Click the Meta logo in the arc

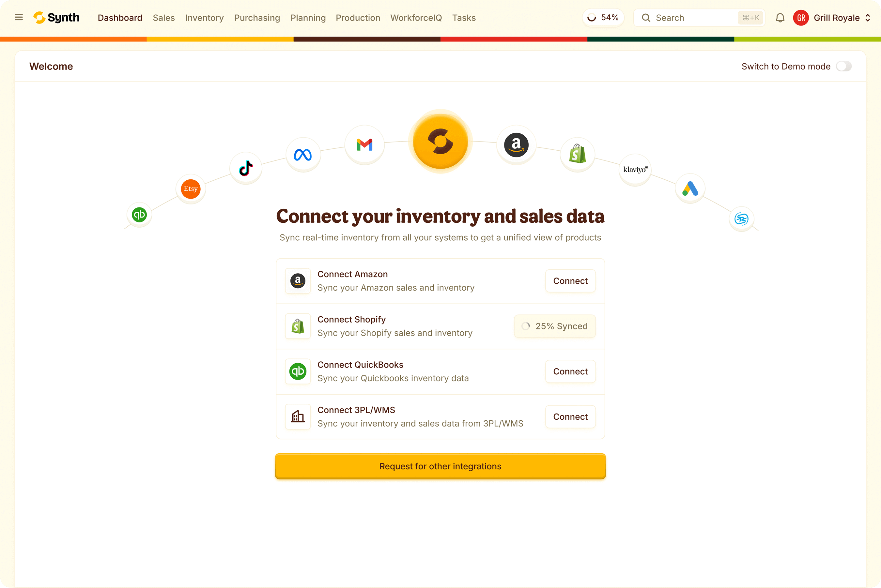click(303, 154)
